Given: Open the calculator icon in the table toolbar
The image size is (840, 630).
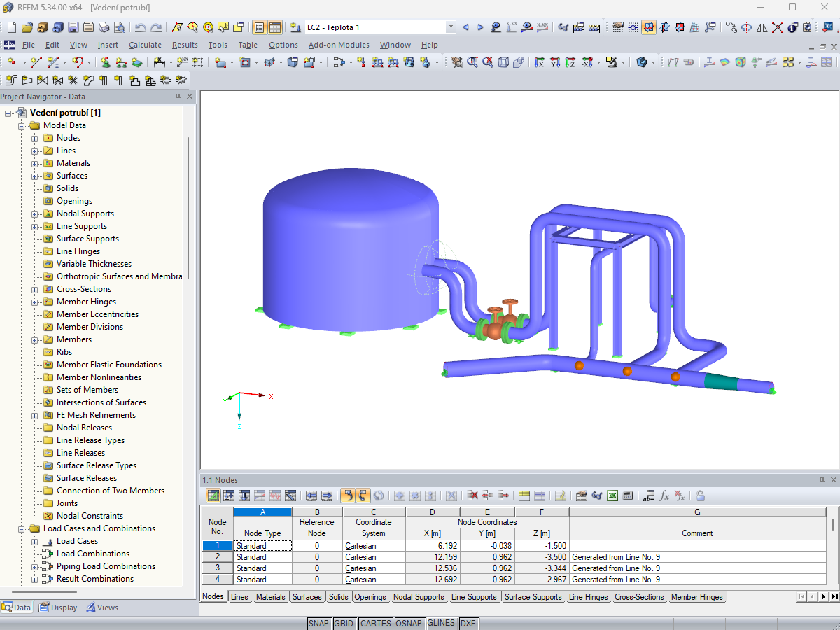Looking at the screenshot, I should click(627, 496).
